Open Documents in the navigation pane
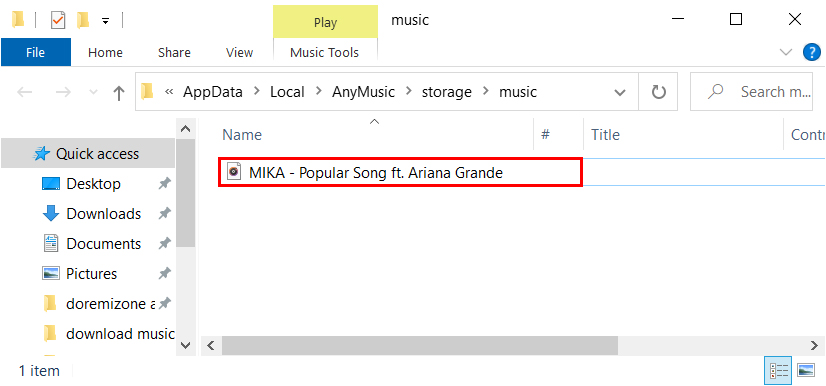The height and width of the screenshot is (386, 826). pos(103,244)
